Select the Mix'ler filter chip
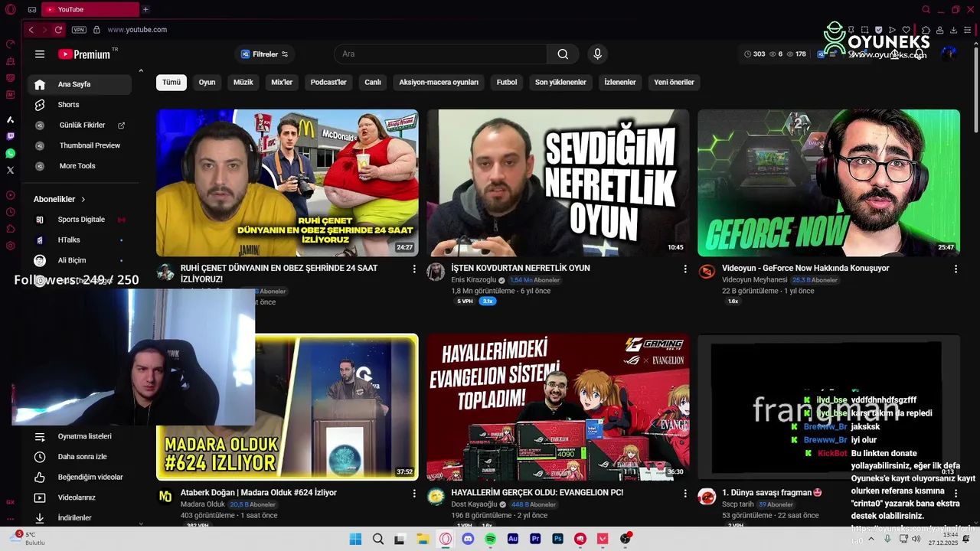Screen dimensions: 980x551 pos(282,83)
